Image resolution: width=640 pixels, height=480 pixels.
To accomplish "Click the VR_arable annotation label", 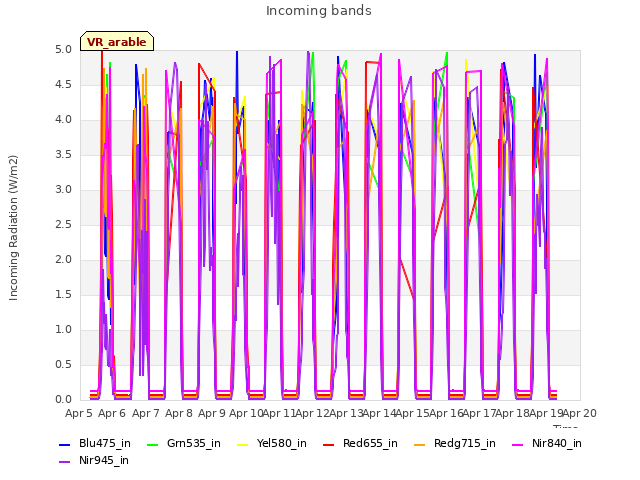I will click(x=117, y=41).
